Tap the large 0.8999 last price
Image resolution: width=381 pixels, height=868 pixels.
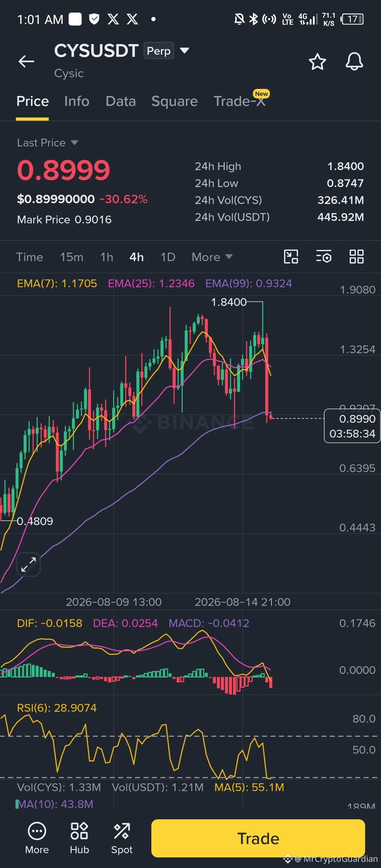tap(64, 170)
